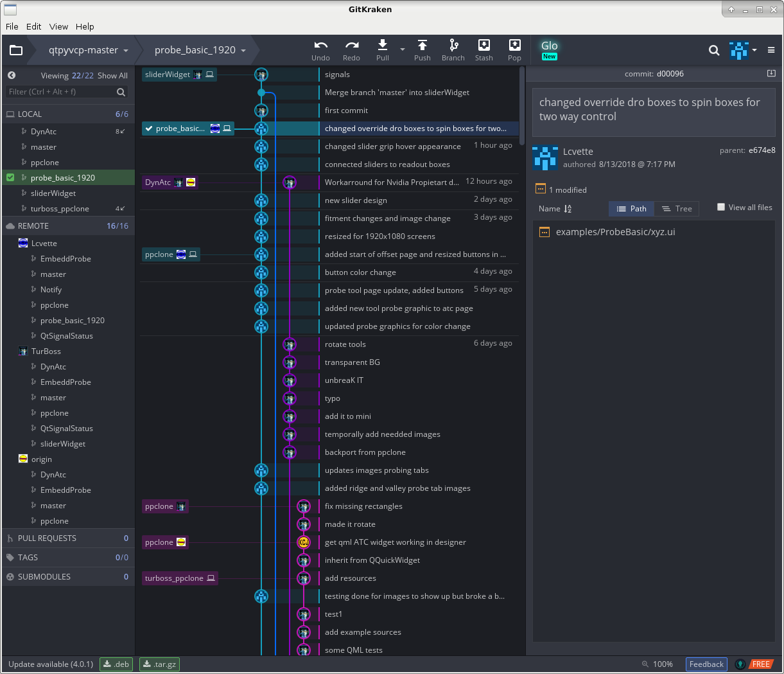Pop the stash with Pop icon

514,44
